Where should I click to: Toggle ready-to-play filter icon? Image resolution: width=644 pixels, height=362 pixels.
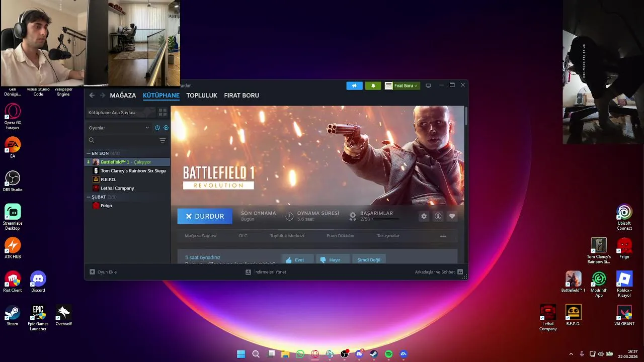(166, 128)
